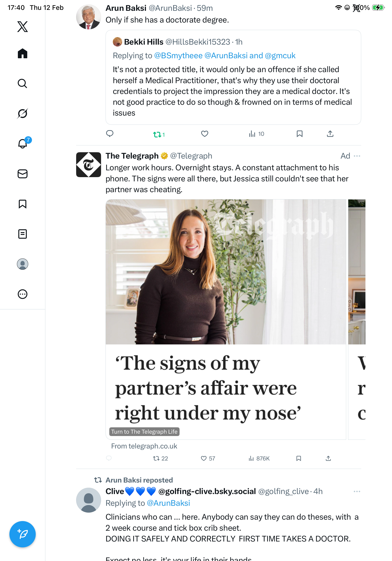This screenshot has height=561, width=392.
Task: Open Messages envelope in sidebar
Action: click(23, 174)
